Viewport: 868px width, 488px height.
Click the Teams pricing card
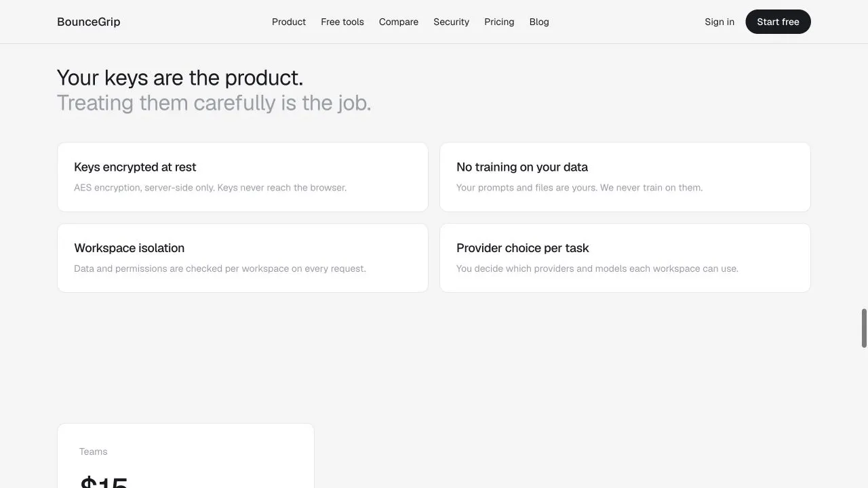(x=186, y=455)
